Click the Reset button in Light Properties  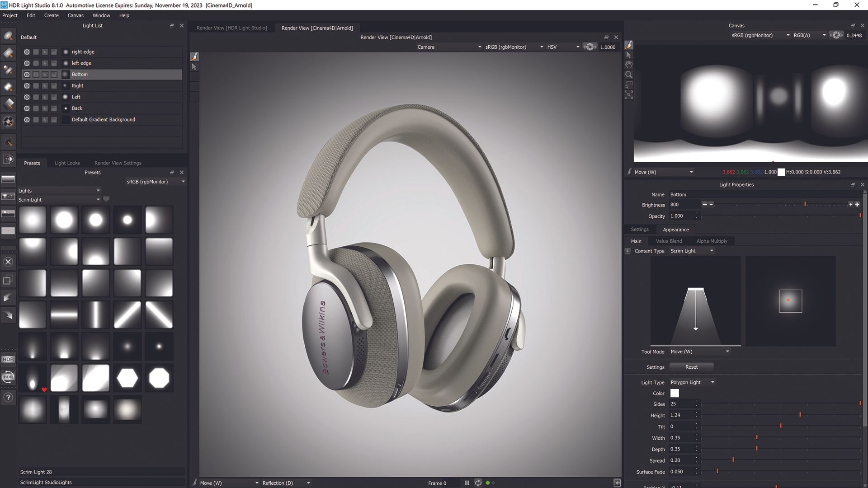[x=691, y=366]
